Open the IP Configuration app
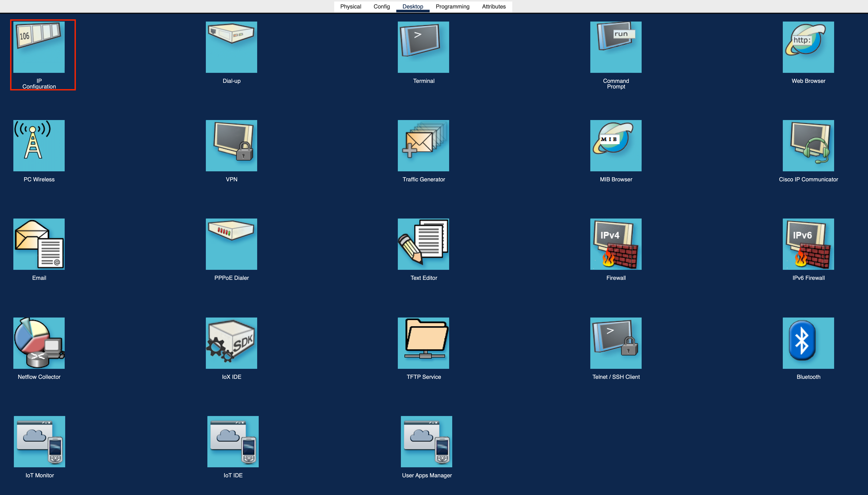868x495 pixels. tap(39, 47)
